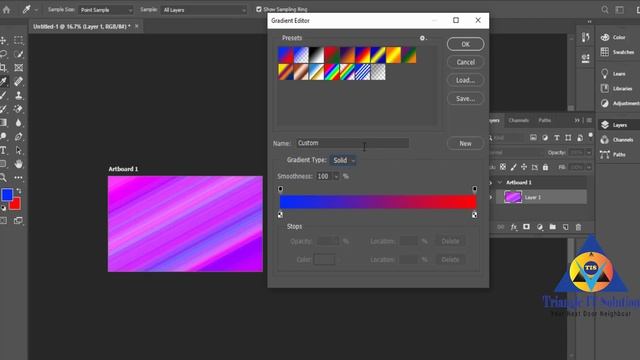Create a new layer icon

[565, 227]
